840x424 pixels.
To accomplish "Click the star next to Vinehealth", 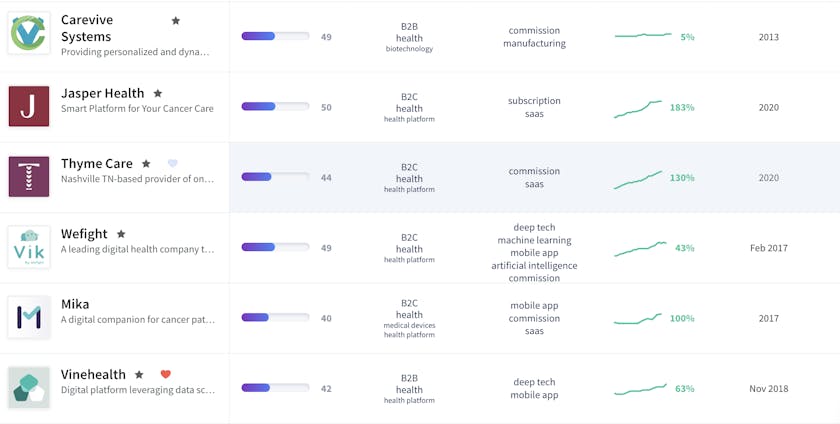I will [x=139, y=375].
